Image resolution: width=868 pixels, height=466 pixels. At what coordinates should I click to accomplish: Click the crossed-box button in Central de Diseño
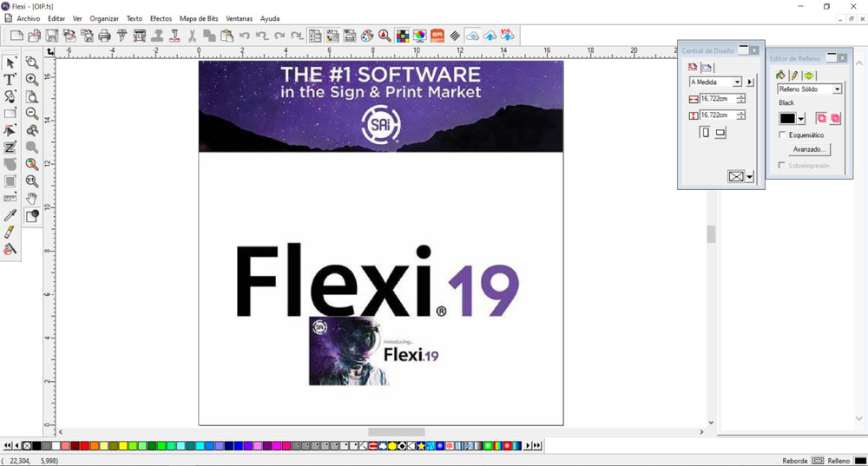tap(736, 177)
